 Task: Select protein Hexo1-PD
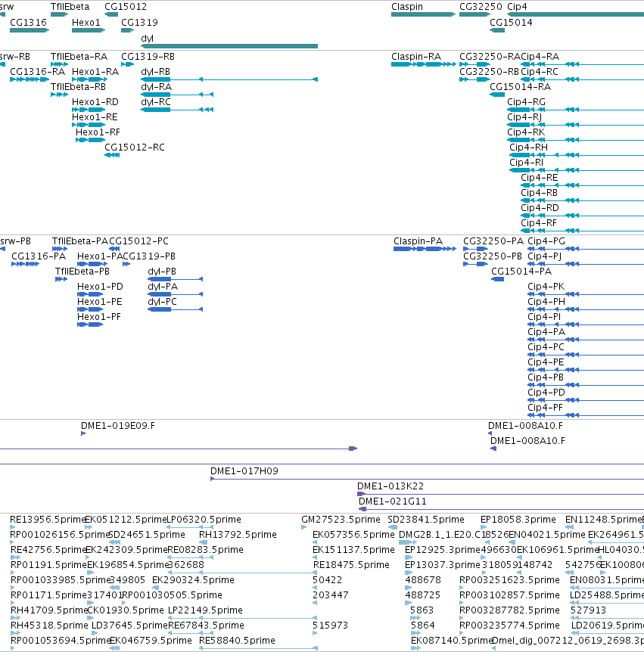point(90,294)
